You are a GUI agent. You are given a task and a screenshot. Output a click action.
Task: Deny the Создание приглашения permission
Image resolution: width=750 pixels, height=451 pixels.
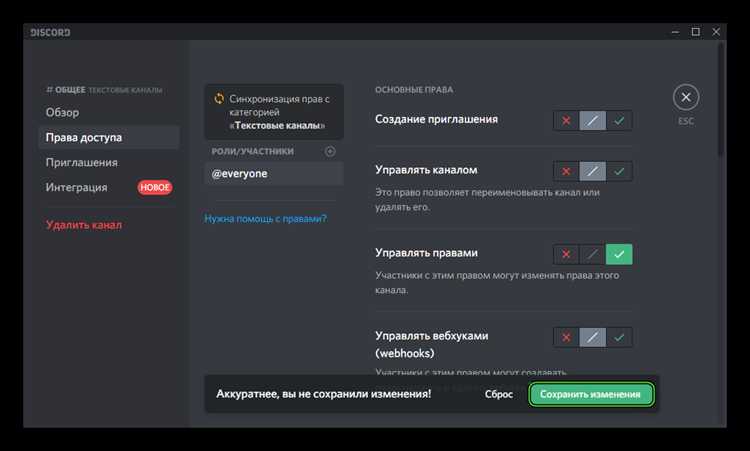566,121
